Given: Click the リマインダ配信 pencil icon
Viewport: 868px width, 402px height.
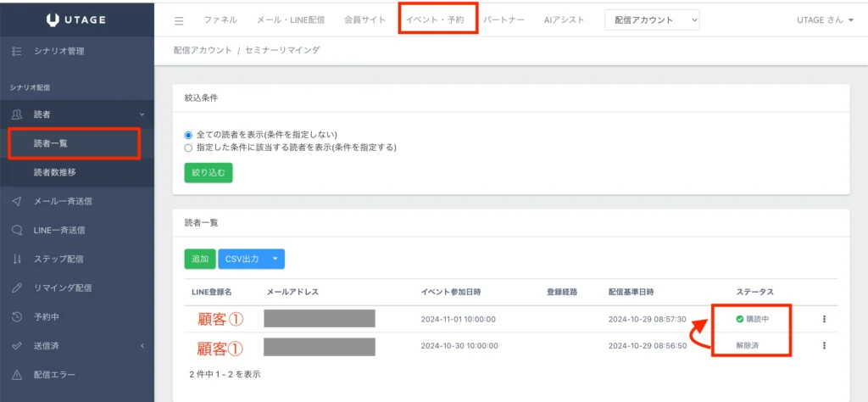Looking at the screenshot, I should click(17, 288).
